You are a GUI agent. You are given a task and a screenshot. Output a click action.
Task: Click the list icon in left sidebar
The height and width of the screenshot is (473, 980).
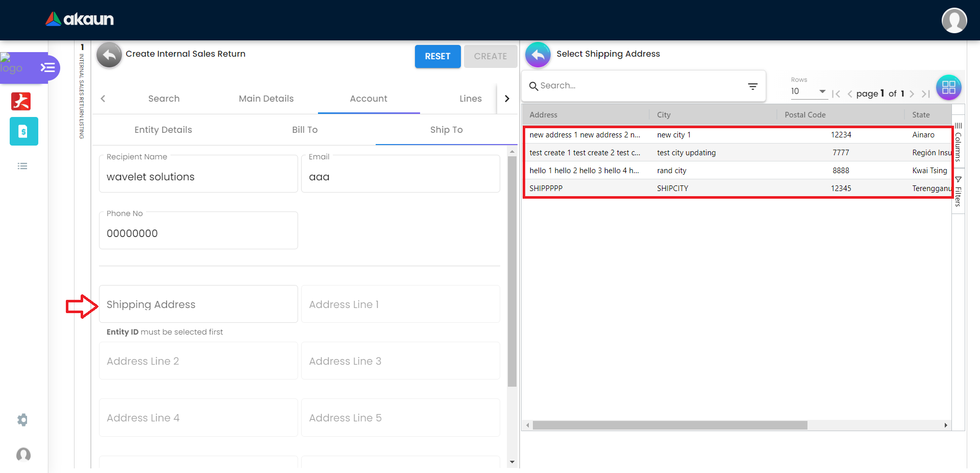[x=22, y=166]
